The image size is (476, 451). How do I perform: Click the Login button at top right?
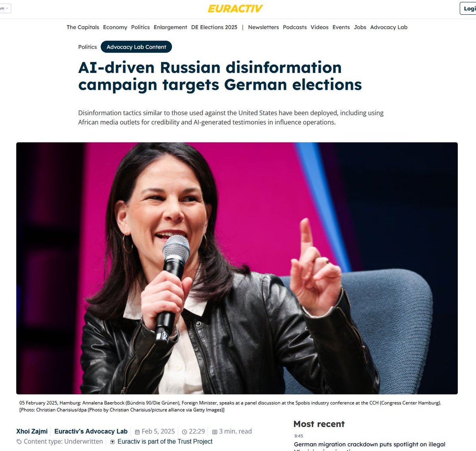(468, 8)
